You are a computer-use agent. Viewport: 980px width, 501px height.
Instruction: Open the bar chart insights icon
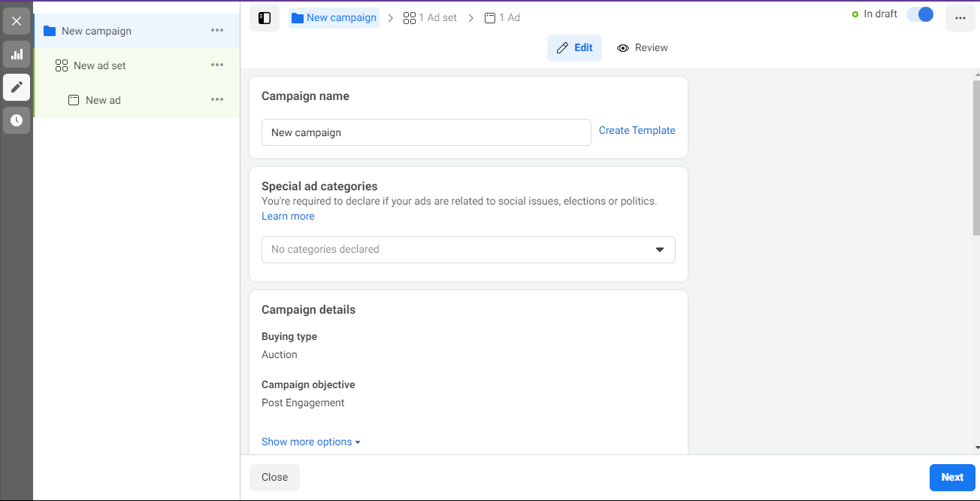[x=17, y=54]
